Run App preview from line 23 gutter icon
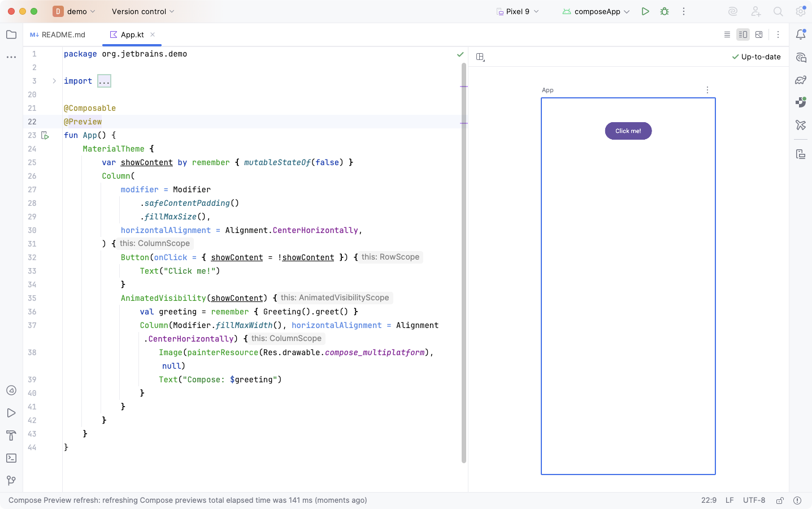 (x=46, y=135)
